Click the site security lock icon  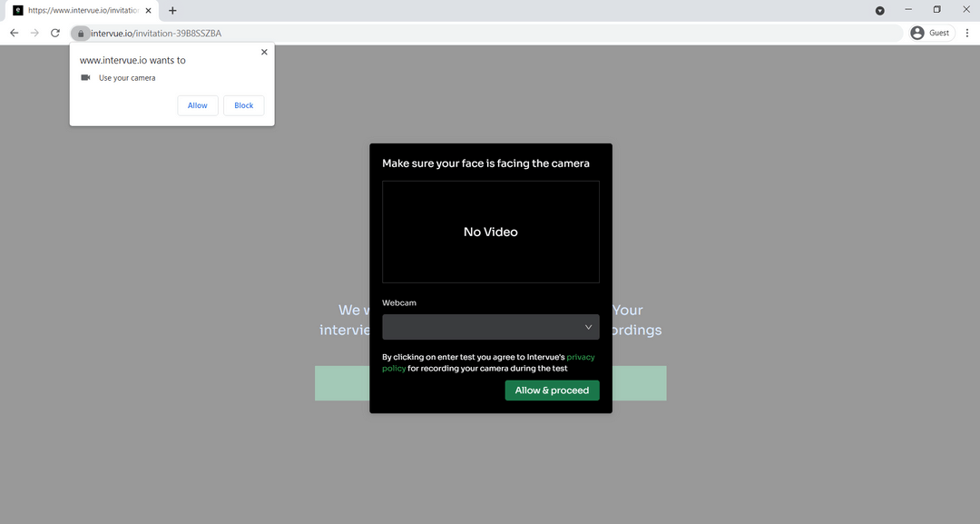pos(80,33)
